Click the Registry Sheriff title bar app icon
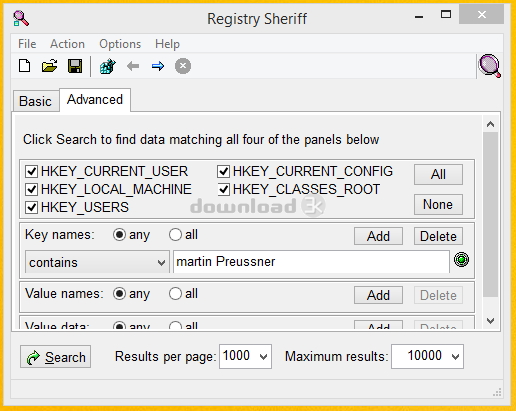Viewport: 516px width, 411px height. (21, 18)
